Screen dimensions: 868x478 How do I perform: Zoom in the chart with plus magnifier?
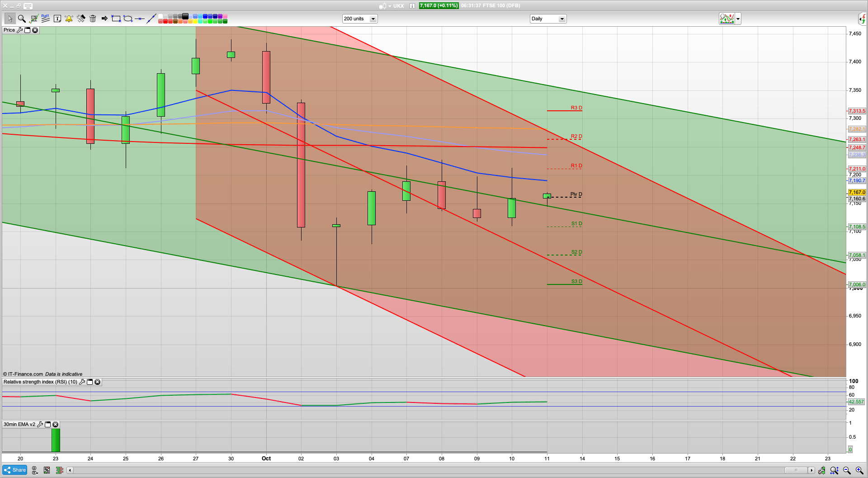coord(859,470)
